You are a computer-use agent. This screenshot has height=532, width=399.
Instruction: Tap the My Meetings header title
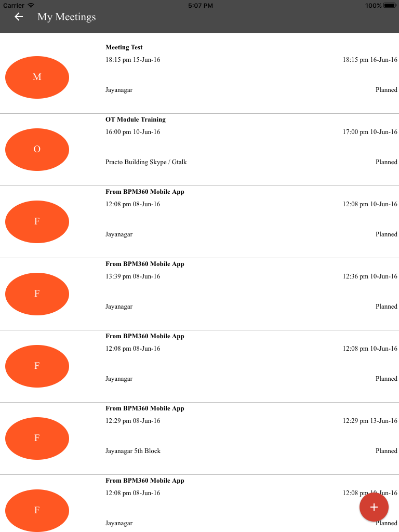66,17
